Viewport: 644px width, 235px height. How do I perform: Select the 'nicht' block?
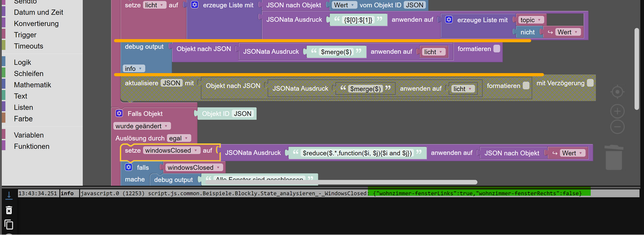point(528,32)
